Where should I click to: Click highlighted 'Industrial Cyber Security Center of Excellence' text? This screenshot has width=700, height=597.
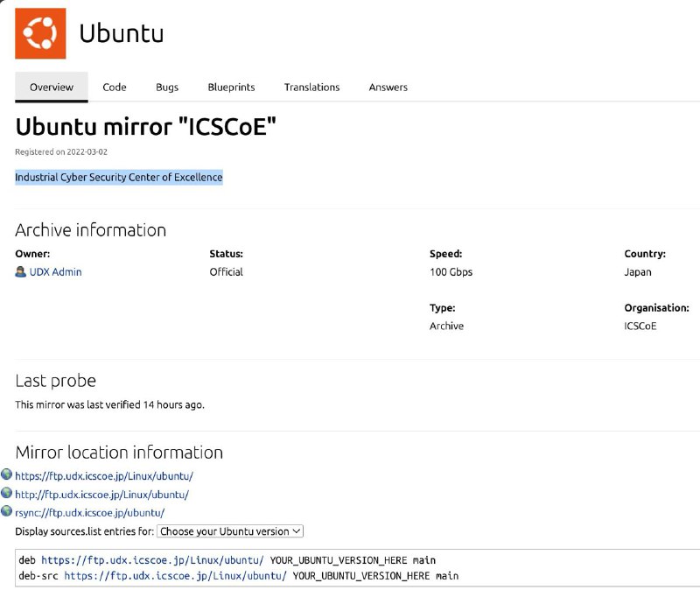(x=119, y=178)
